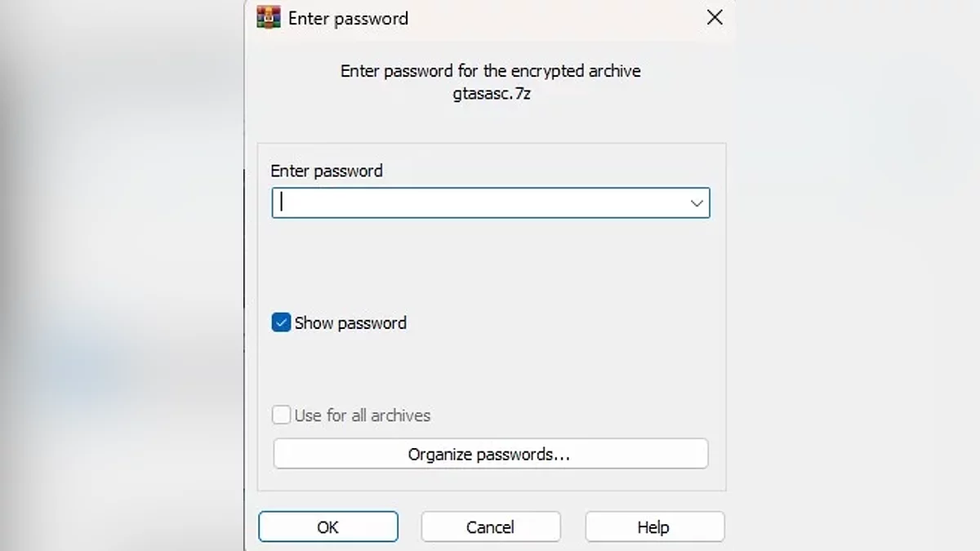This screenshot has height=551, width=980.
Task: Open the Organize passwords dialog
Action: (x=490, y=455)
